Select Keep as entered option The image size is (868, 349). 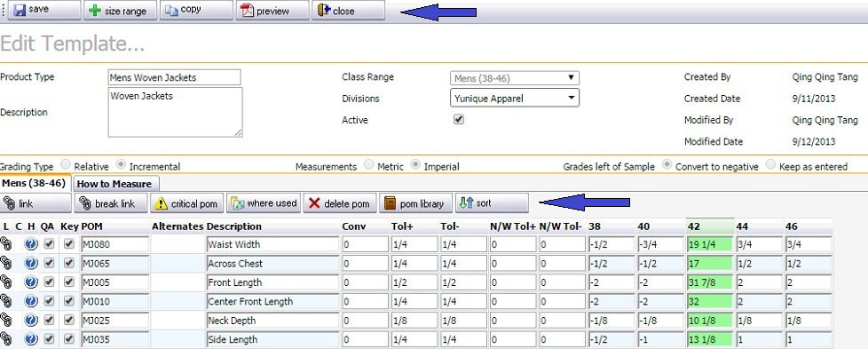(x=770, y=164)
